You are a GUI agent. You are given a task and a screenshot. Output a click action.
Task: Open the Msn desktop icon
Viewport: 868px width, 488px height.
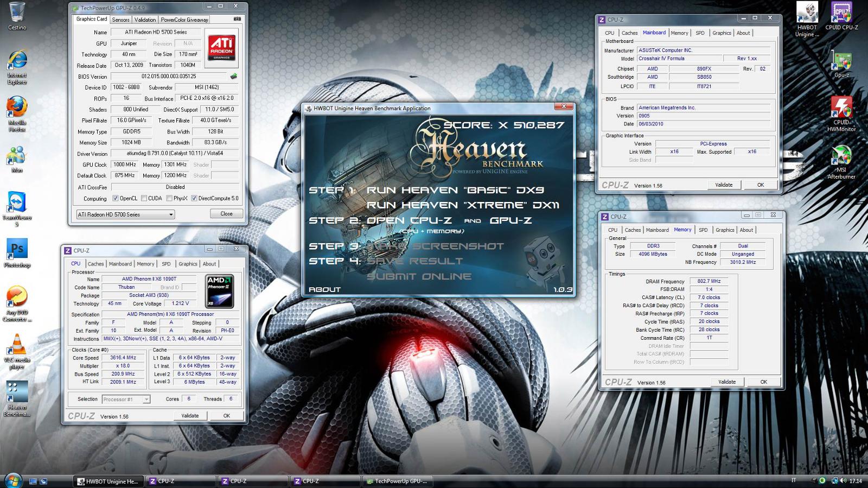pyautogui.click(x=17, y=159)
